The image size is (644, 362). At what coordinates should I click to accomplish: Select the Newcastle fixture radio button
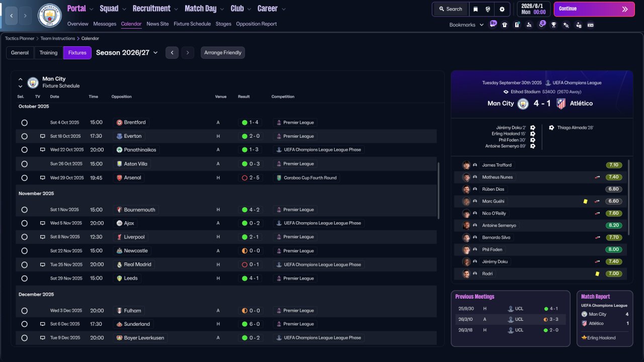[x=24, y=251]
